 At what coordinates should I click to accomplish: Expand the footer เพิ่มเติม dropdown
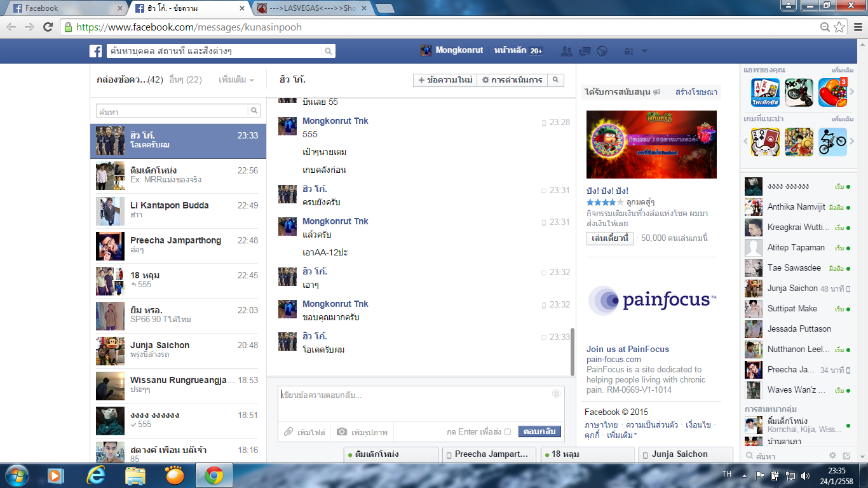(x=621, y=435)
